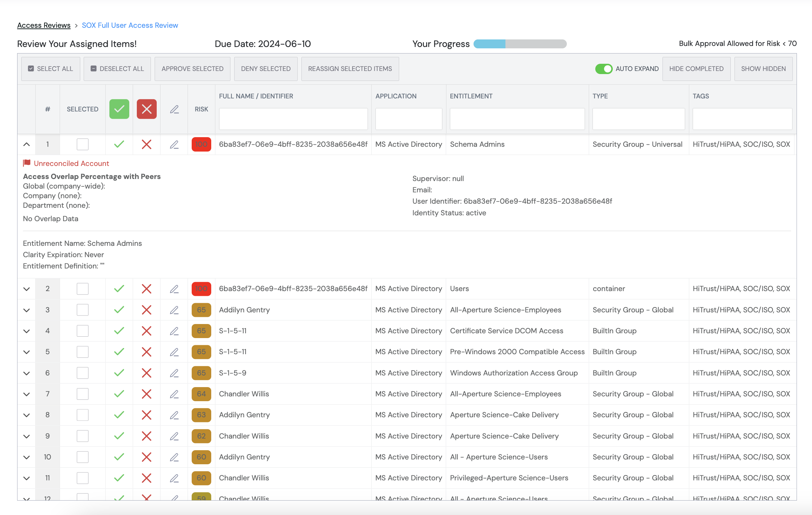
Task: Open the Access Reviews breadcrumb link
Action: pyautogui.click(x=44, y=25)
